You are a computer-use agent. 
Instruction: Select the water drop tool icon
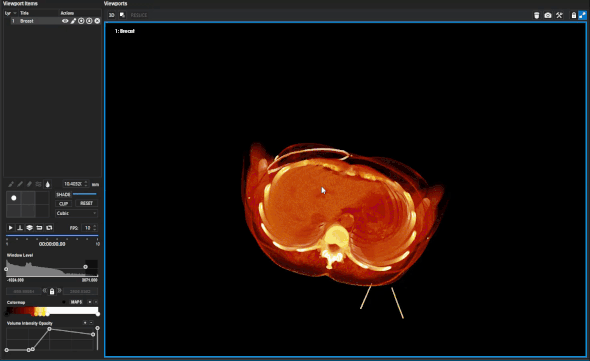pos(47,184)
